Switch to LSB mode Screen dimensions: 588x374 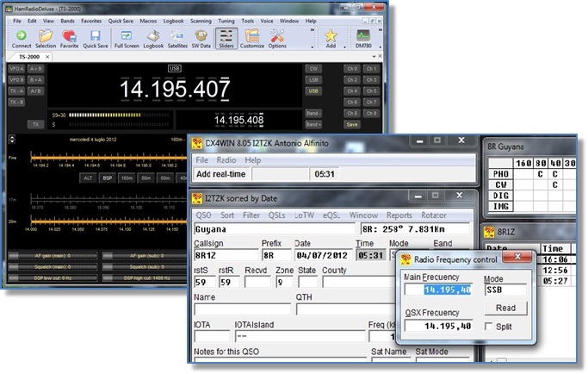pos(313,79)
